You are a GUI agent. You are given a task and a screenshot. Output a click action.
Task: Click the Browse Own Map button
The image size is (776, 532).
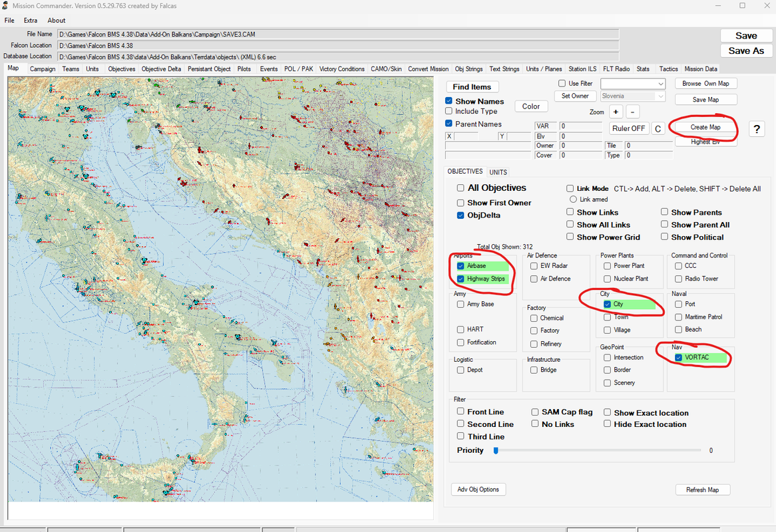coord(705,84)
